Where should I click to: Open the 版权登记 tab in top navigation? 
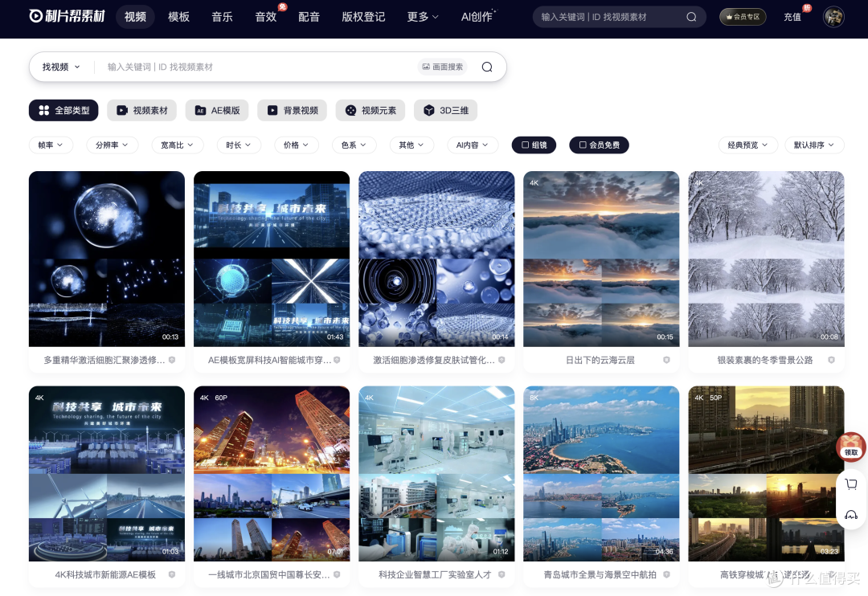click(364, 17)
